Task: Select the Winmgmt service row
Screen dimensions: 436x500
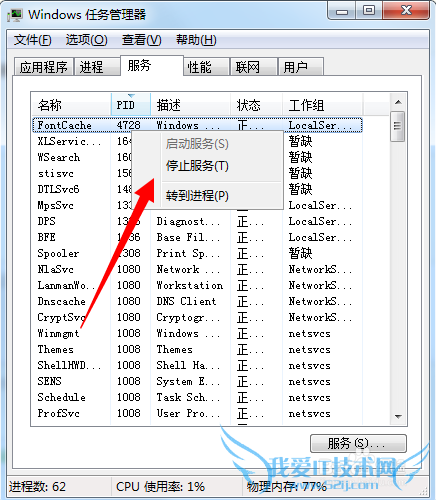Action: coord(197,333)
